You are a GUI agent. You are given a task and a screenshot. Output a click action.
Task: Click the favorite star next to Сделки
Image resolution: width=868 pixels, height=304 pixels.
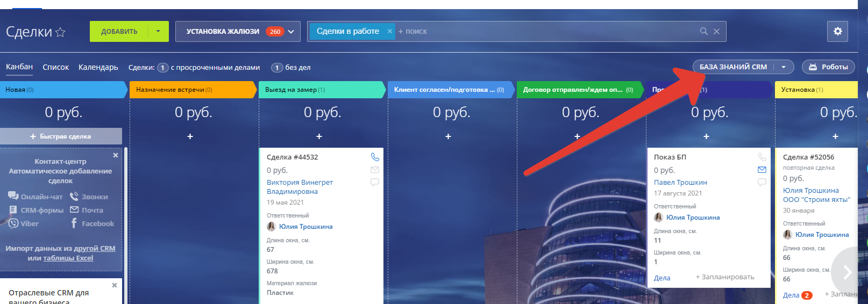tap(60, 32)
